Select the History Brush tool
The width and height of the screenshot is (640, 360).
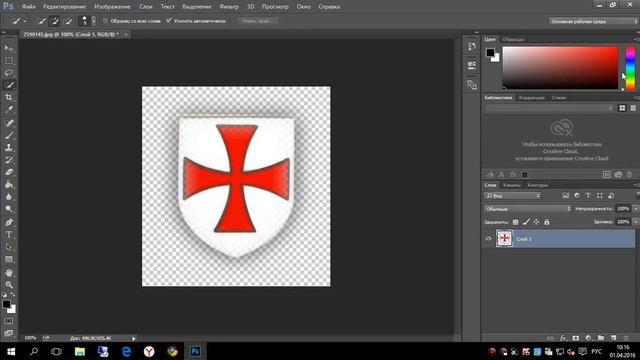[x=9, y=160]
